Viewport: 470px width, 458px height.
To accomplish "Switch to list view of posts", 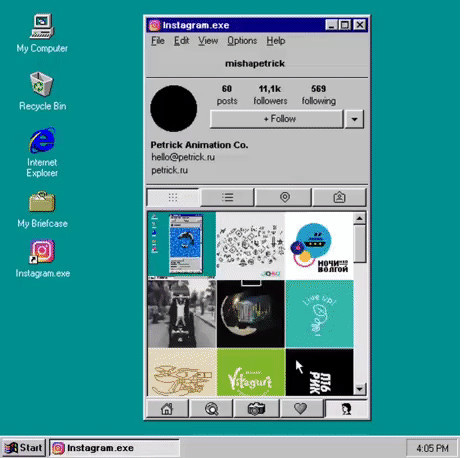I will (x=227, y=197).
